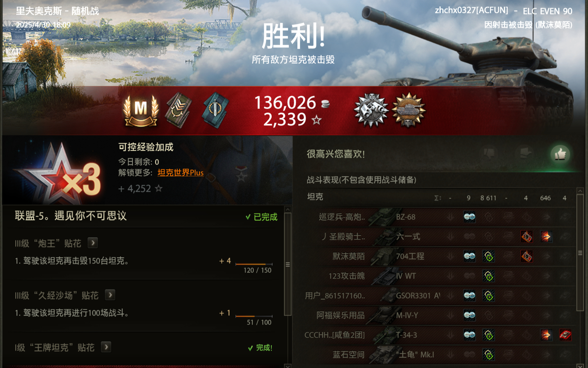Click the spotted icon in BZ-68 row

470,217
